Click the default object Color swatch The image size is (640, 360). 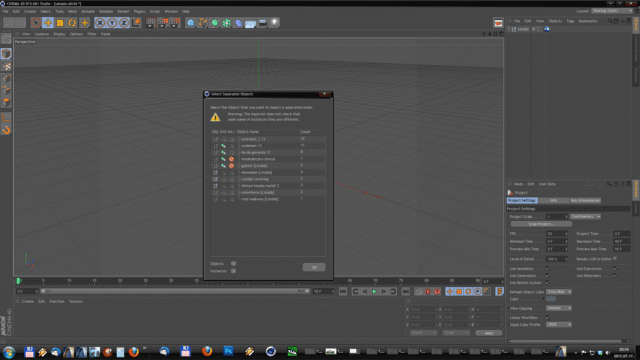pos(551,299)
